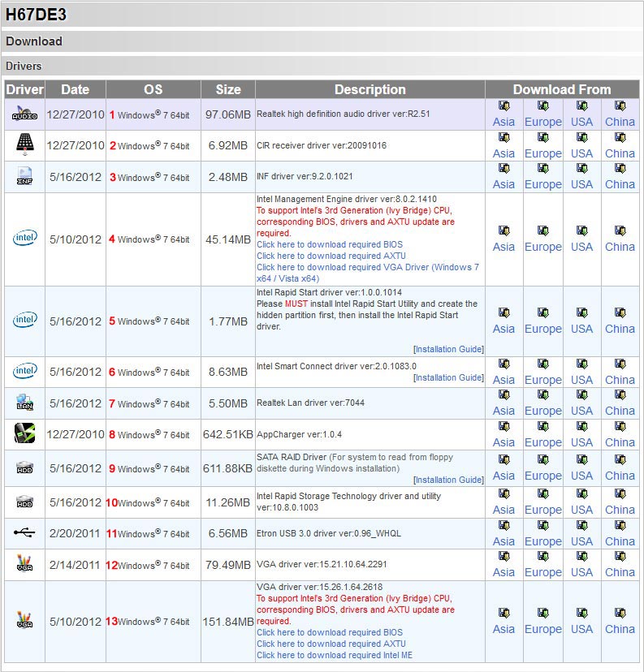Screen dimensions: 644x672
Task: Click the Asia download icon in the audio driver row
Action: [x=504, y=106]
